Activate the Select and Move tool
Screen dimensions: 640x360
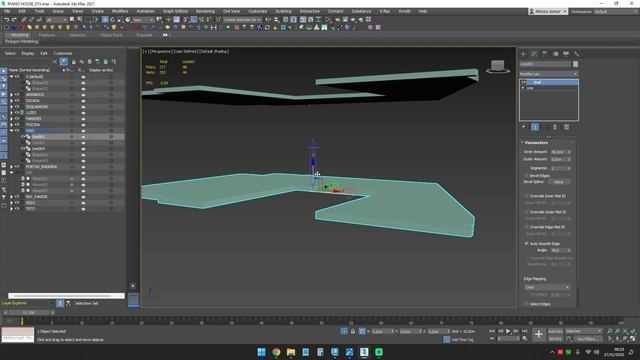105,20
